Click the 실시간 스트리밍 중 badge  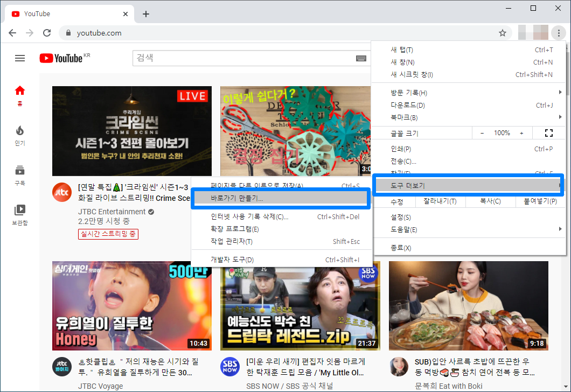(x=108, y=234)
